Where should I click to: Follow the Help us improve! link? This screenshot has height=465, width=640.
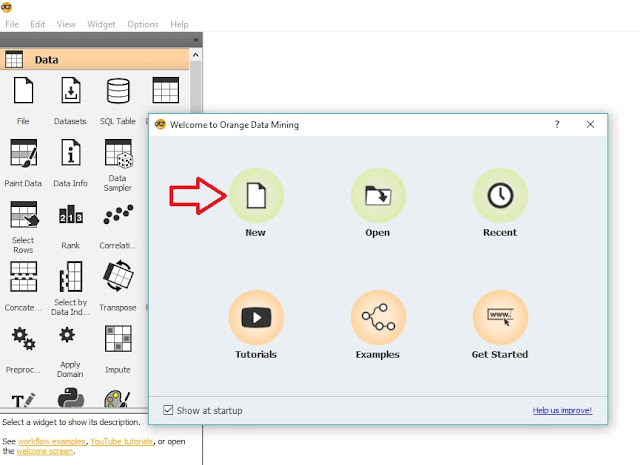(x=562, y=410)
